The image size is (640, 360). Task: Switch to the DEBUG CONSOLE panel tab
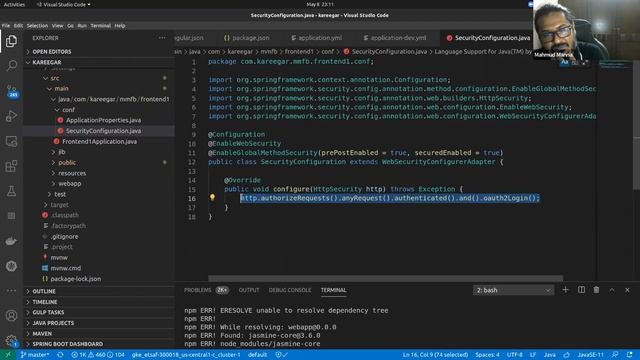pyautogui.click(x=289, y=290)
